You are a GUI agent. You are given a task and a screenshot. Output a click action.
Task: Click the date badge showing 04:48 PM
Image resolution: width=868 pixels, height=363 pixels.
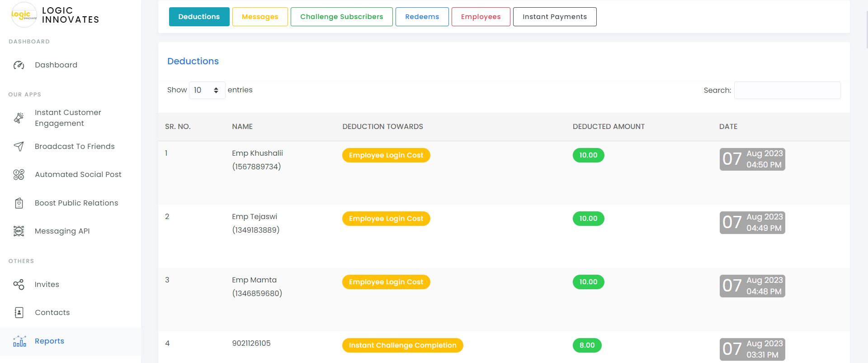[x=752, y=286]
